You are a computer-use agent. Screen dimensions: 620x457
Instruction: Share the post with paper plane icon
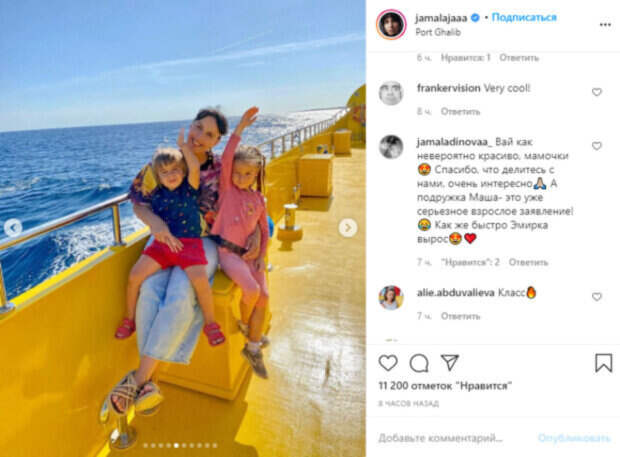450,362
